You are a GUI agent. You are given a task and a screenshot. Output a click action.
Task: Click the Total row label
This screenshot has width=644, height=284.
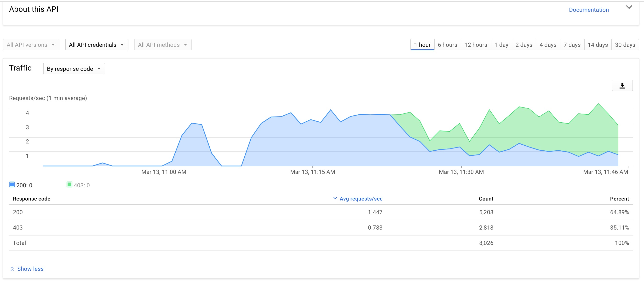19,243
